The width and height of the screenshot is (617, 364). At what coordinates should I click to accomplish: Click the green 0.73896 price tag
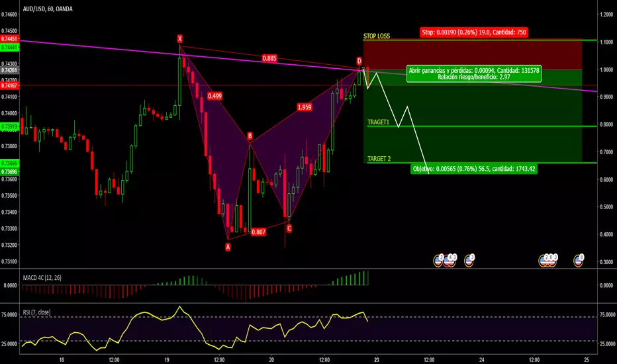(x=9, y=163)
